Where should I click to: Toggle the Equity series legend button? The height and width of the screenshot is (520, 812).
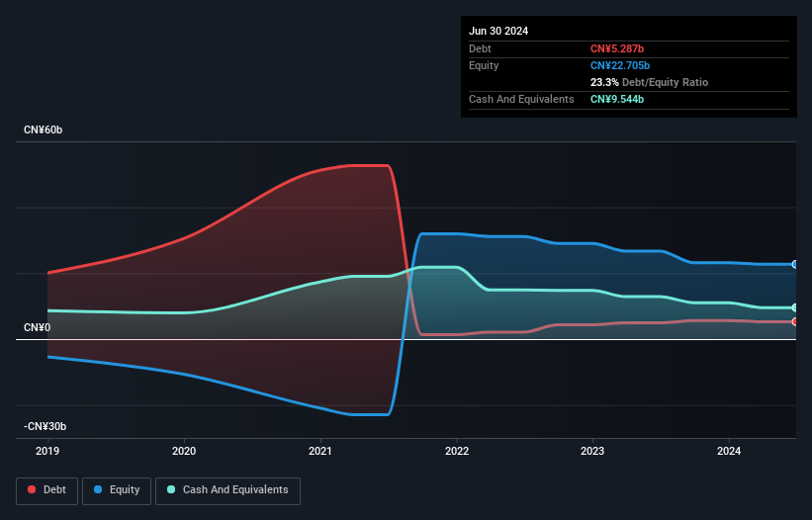(x=117, y=490)
